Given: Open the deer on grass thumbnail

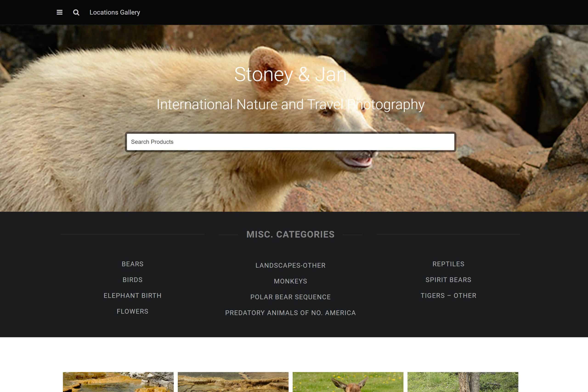Looking at the screenshot, I should click(348, 382).
